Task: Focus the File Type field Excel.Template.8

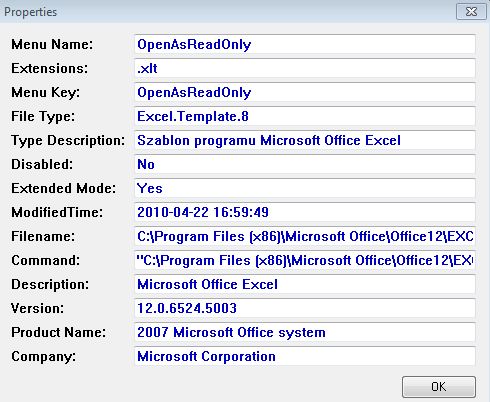Action: point(305,116)
